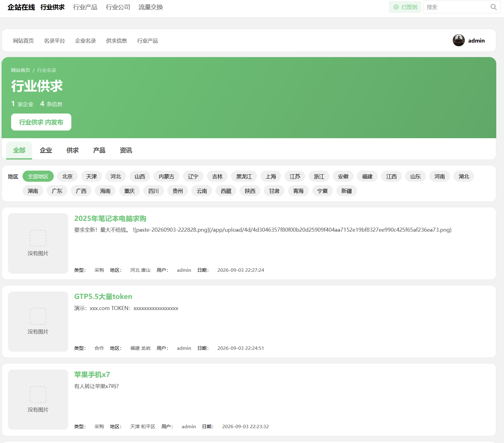
Task: Click region text 福建 龙岩
Action: [140, 348]
